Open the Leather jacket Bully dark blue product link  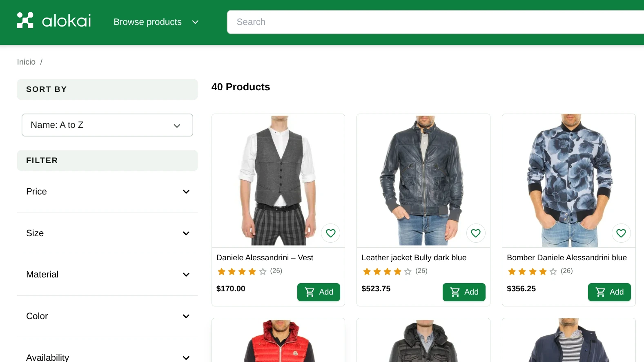[414, 258]
